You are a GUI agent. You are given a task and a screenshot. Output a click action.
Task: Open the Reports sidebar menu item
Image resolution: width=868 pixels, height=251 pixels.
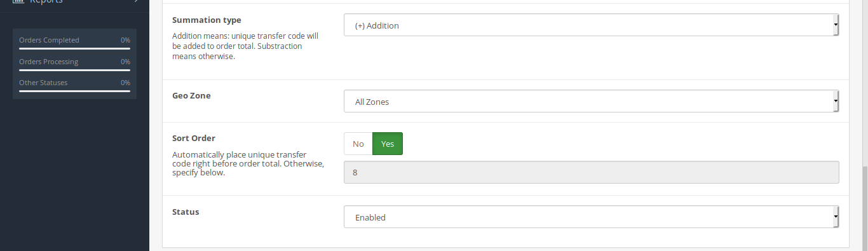coord(74,3)
